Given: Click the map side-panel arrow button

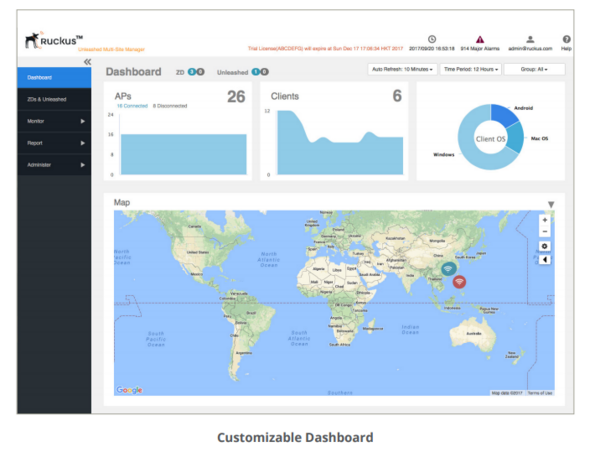Looking at the screenshot, I should point(545,260).
